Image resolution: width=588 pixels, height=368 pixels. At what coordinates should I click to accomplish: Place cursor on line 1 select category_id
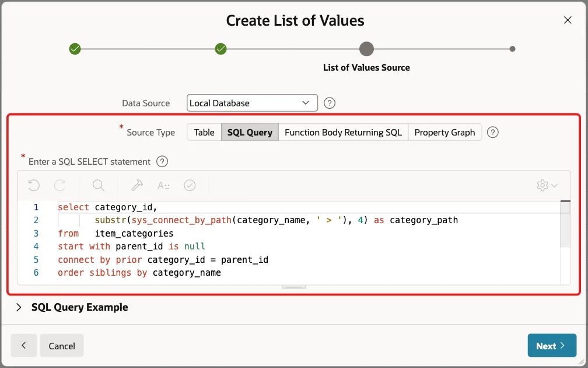pos(107,207)
